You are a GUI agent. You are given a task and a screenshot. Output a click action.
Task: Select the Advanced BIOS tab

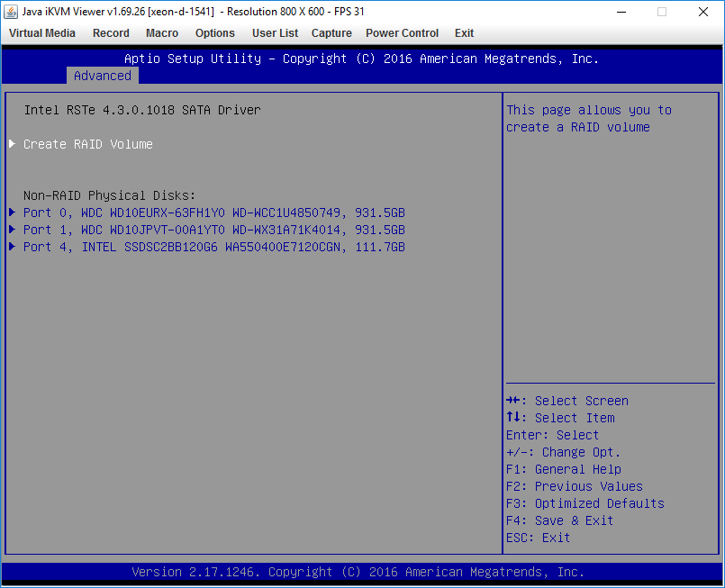coord(103,76)
